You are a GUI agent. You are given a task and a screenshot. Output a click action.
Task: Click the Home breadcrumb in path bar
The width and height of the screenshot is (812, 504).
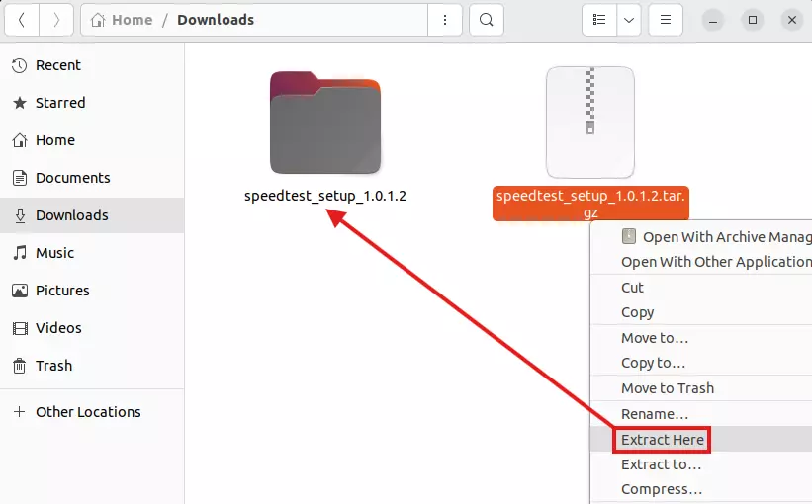(x=122, y=20)
